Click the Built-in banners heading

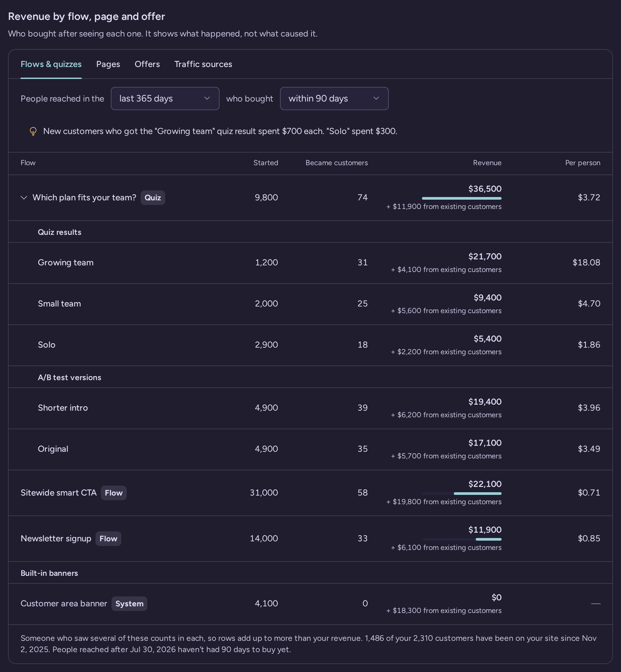coord(49,573)
